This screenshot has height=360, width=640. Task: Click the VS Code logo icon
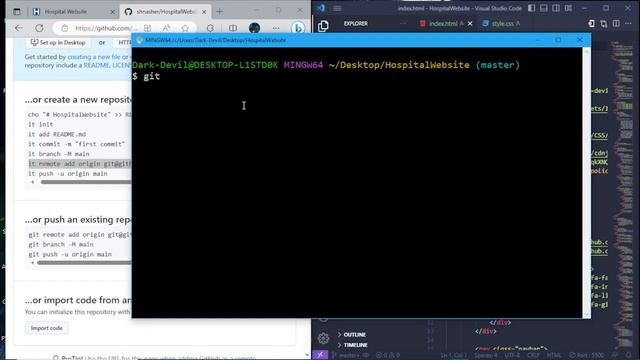tap(321, 8)
